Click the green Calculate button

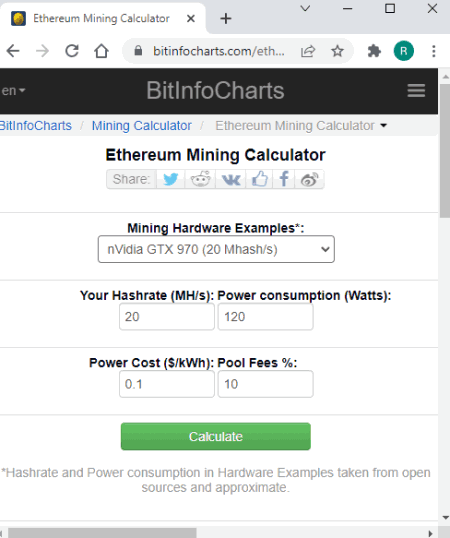point(216,436)
